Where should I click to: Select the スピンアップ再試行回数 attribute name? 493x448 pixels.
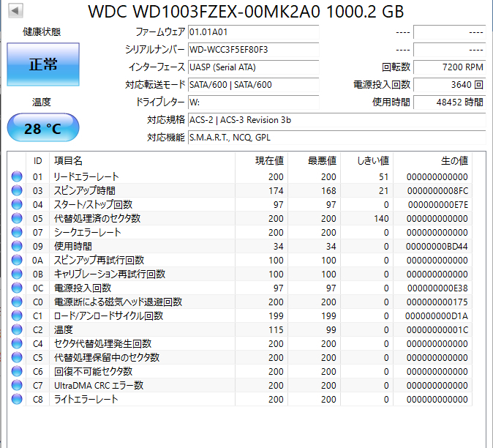click(x=99, y=260)
